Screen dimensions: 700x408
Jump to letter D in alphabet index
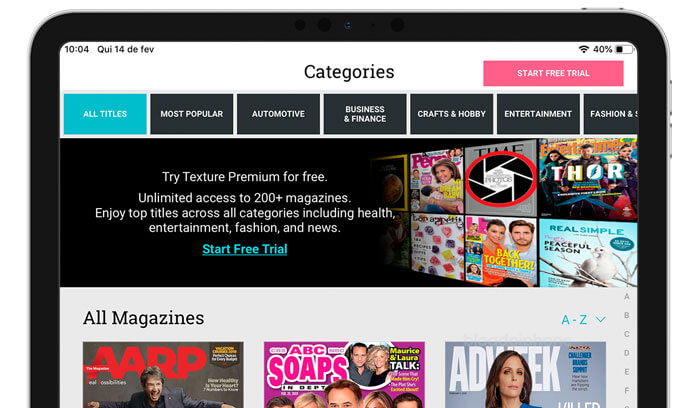pos(627,353)
